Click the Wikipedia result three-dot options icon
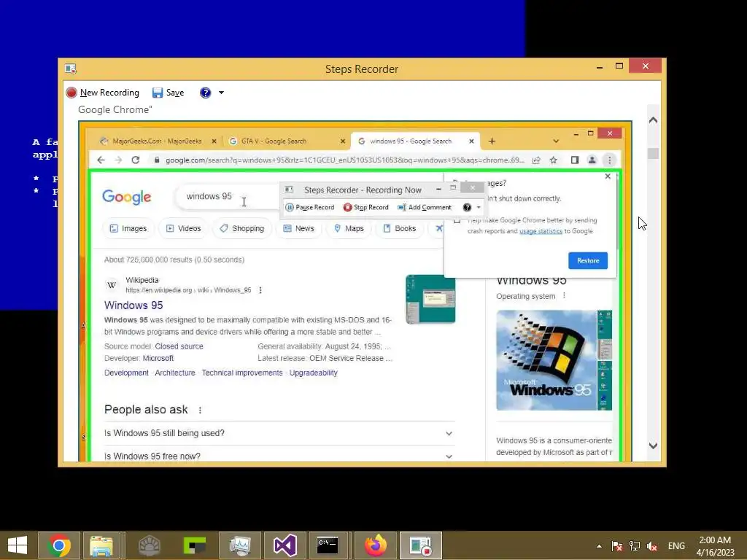Image resolution: width=747 pixels, height=560 pixels. (260, 290)
